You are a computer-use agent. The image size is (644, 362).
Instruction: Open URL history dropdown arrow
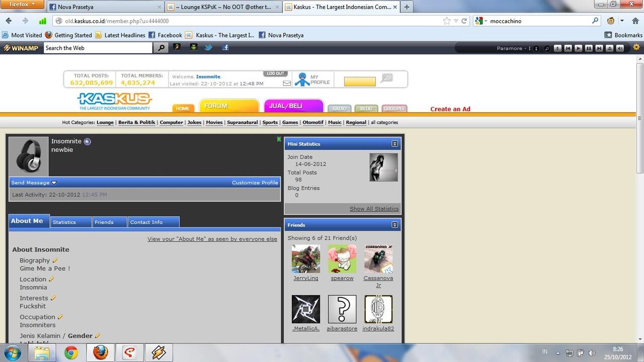click(456, 21)
